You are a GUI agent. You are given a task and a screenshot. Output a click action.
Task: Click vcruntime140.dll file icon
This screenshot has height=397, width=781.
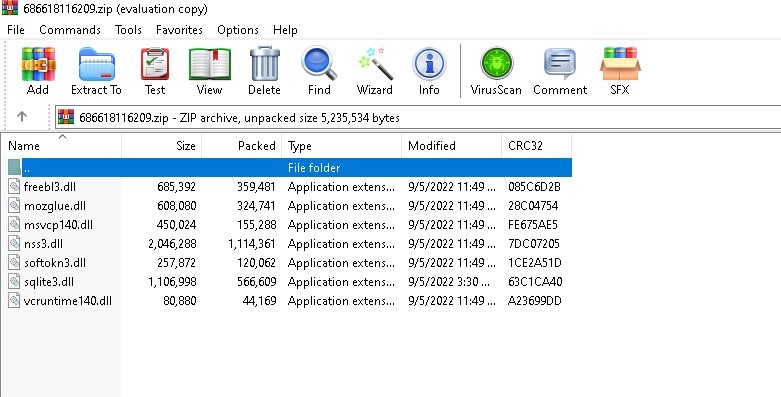(14, 300)
